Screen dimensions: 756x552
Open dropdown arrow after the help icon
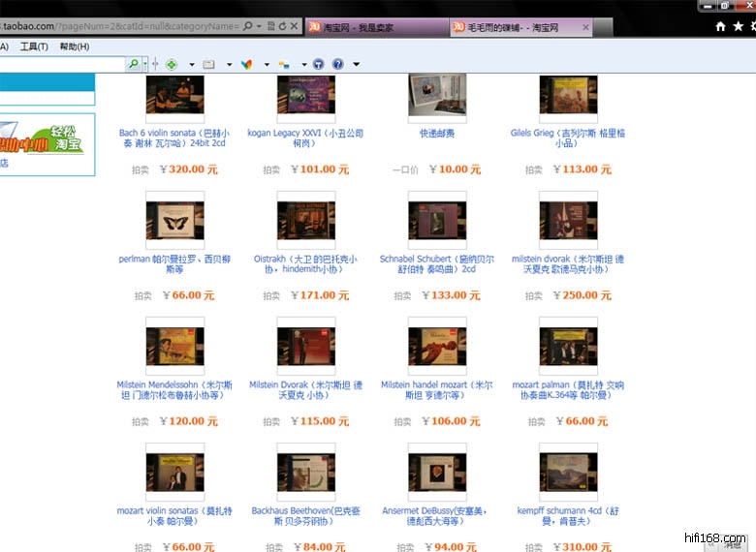tap(357, 65)
